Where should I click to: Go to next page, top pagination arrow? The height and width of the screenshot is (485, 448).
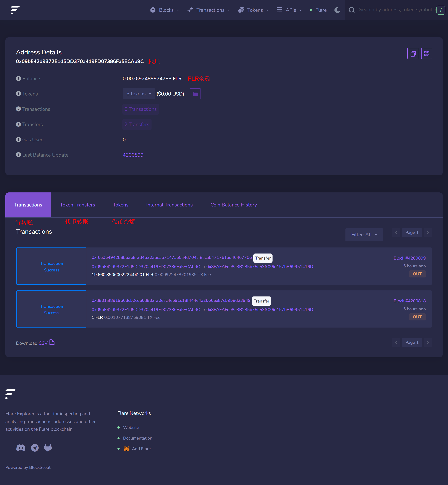pyautogui.click(x=428, y=233)
